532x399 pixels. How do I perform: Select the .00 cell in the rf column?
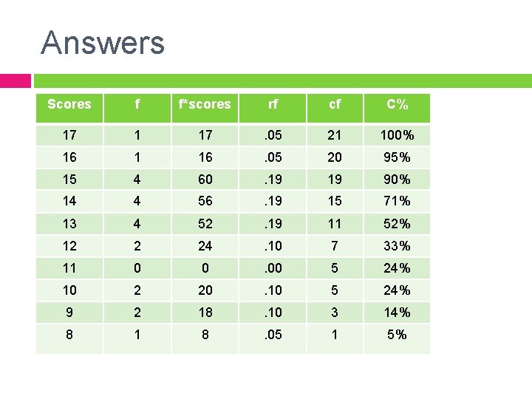tap(273, 268)
